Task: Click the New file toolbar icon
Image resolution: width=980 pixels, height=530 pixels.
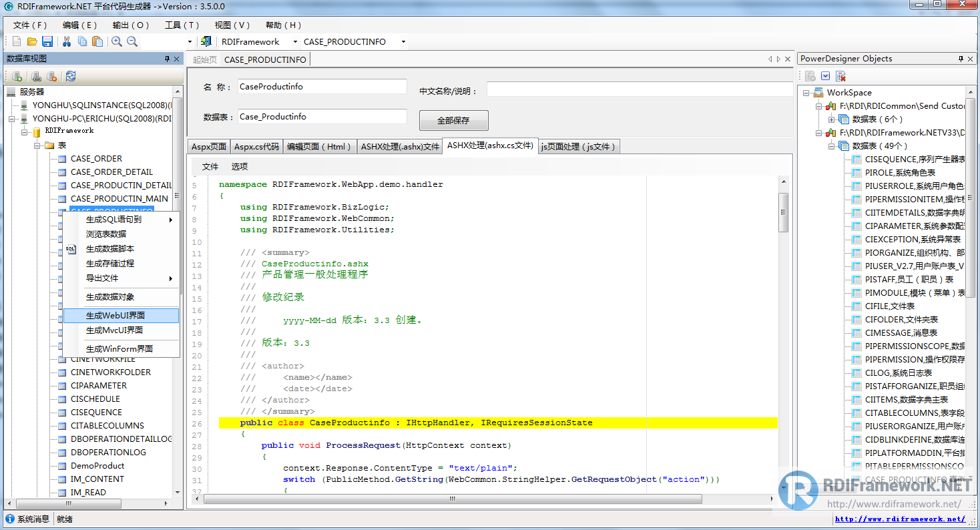Action: coord(17,41)
